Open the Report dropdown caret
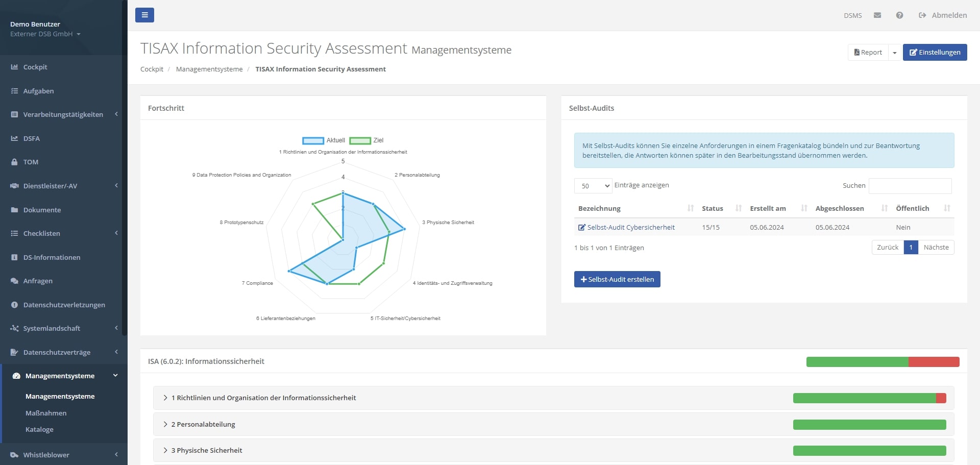This screenshot has width=980, height=465. tap(894, 52)
